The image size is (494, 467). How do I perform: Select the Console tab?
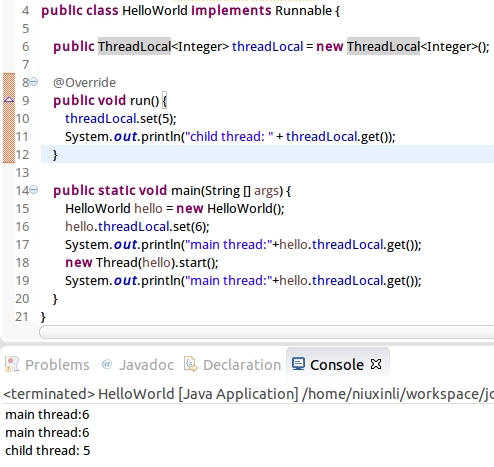[337, 365]
